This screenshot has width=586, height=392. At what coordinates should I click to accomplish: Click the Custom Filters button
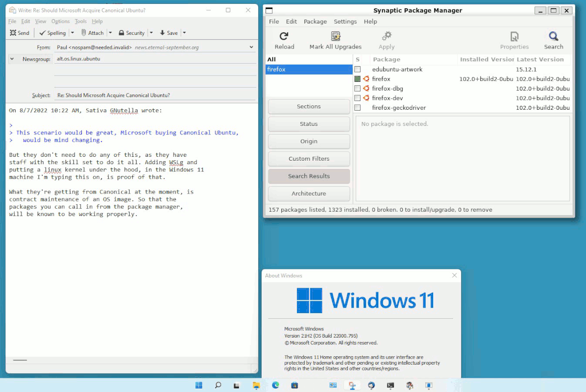point(309,159)
